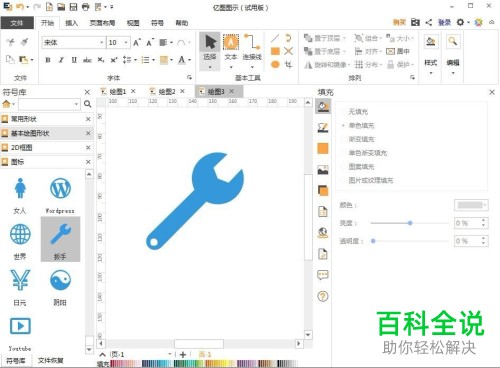
Task: Click the orange color swatch in sidebar
Action: (x=323, y=149)
